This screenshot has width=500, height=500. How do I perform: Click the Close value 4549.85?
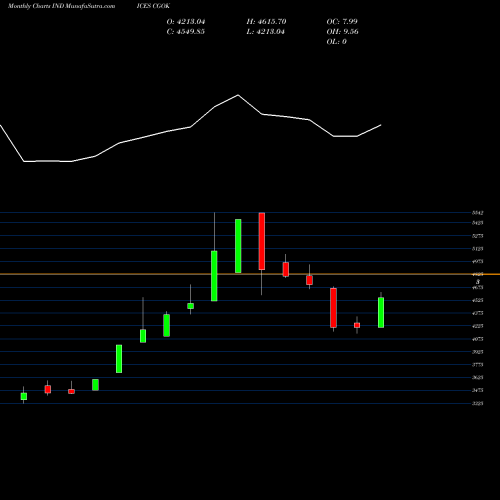tap(186, 32)
